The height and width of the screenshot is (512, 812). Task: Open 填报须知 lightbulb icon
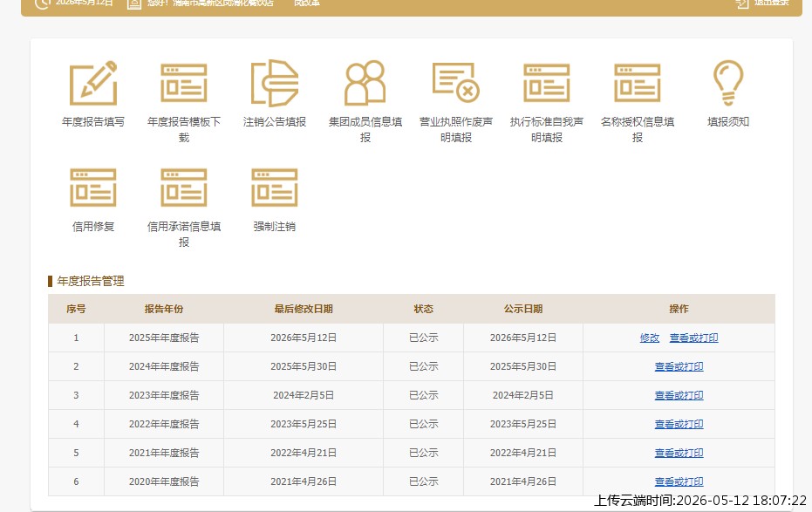728,83
